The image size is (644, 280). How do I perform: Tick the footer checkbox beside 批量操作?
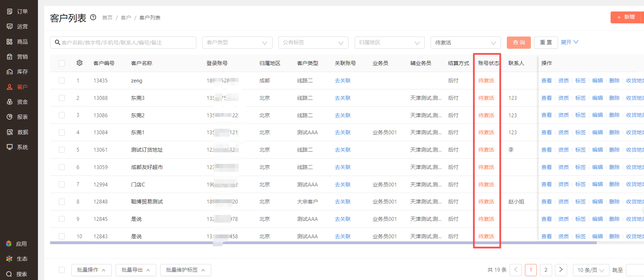62,270
